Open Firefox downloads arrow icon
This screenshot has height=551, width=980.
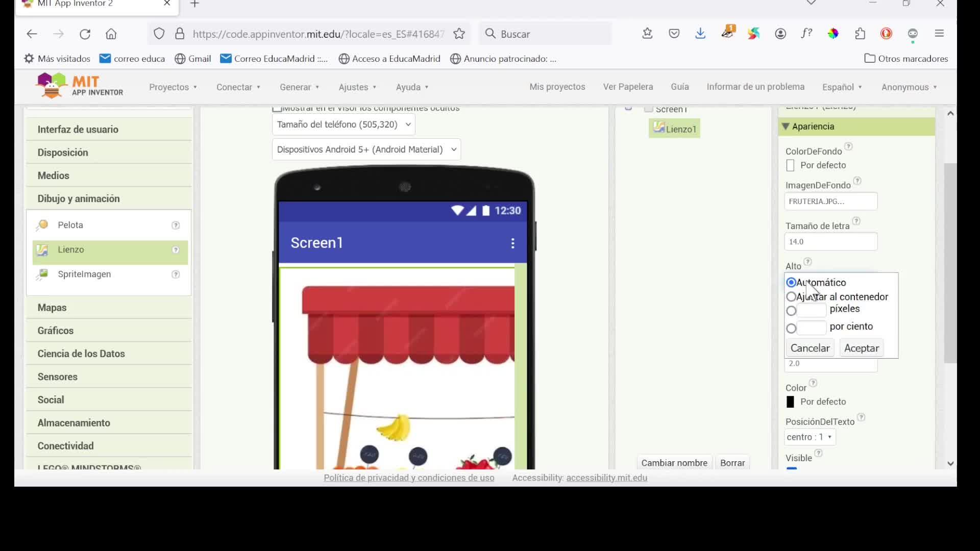pos(700,34)
